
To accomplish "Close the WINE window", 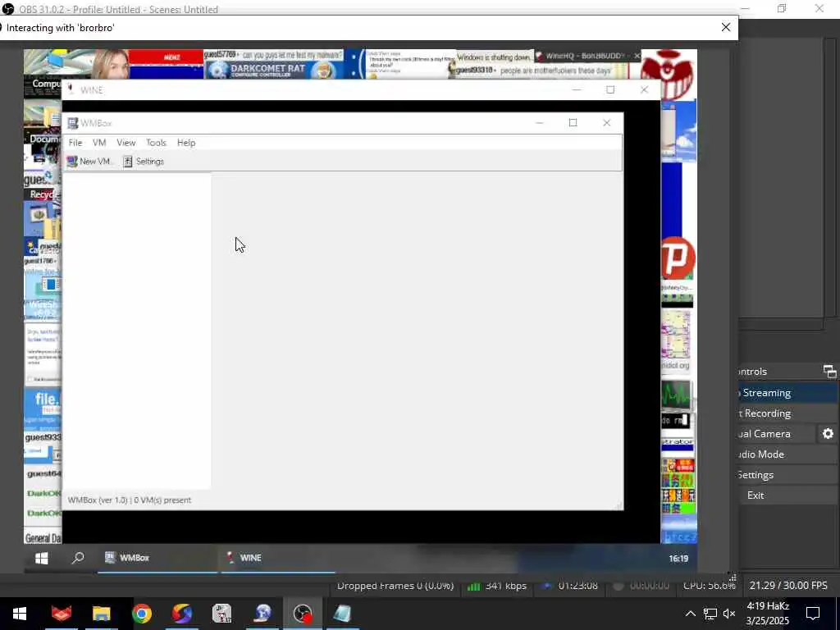I will click(644, 89).
